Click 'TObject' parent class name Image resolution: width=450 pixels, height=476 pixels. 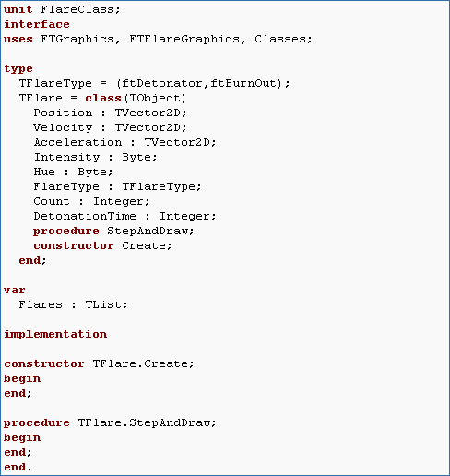(x=155, y=98)
